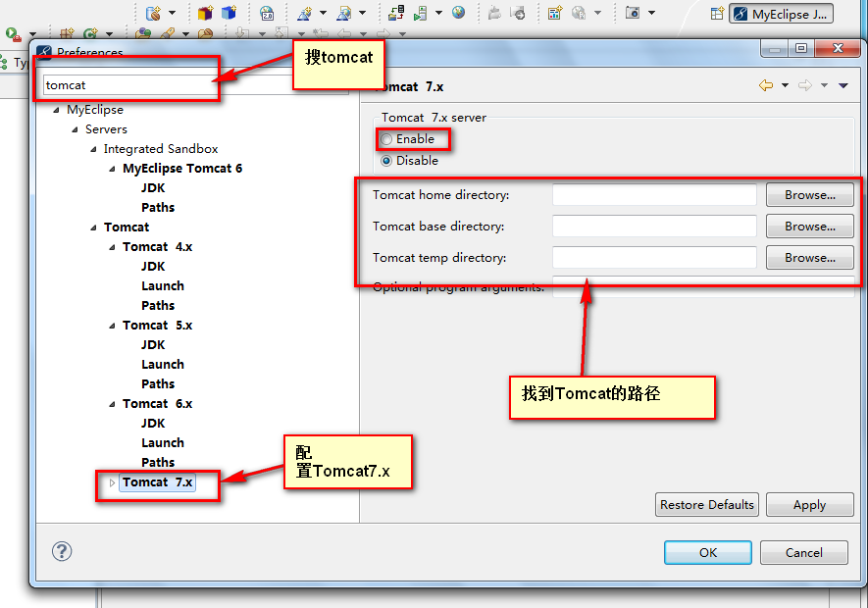The width and height of the screenshot is (868, 608).
Task: Collapse the Tomcat 4.x node
Action: (113, 247)
